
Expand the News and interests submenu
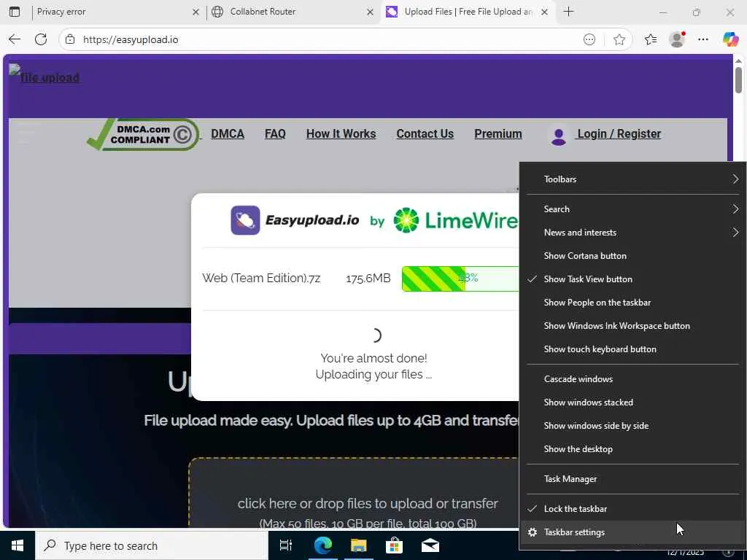point(632,233)
